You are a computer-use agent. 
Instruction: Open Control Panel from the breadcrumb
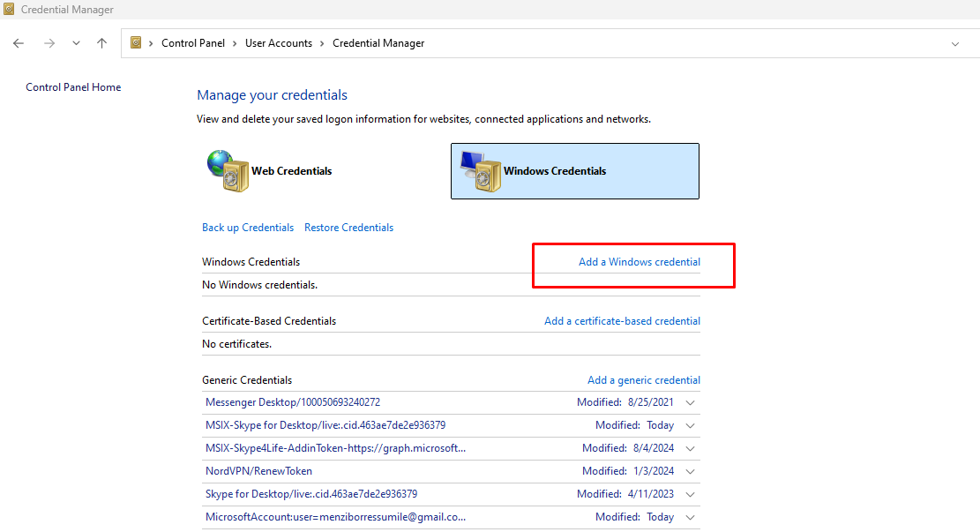coord(193,42)
